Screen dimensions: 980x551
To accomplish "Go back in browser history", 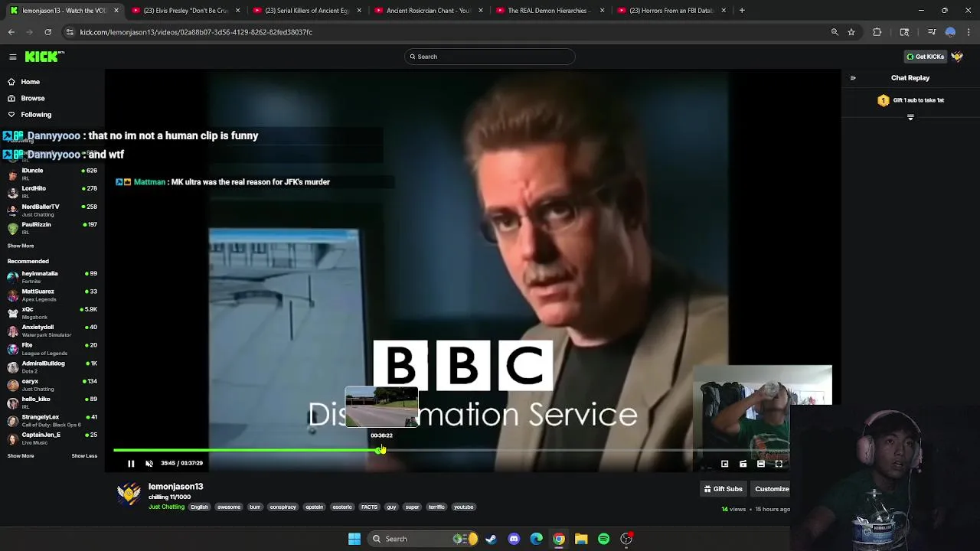I will [11, 32].
